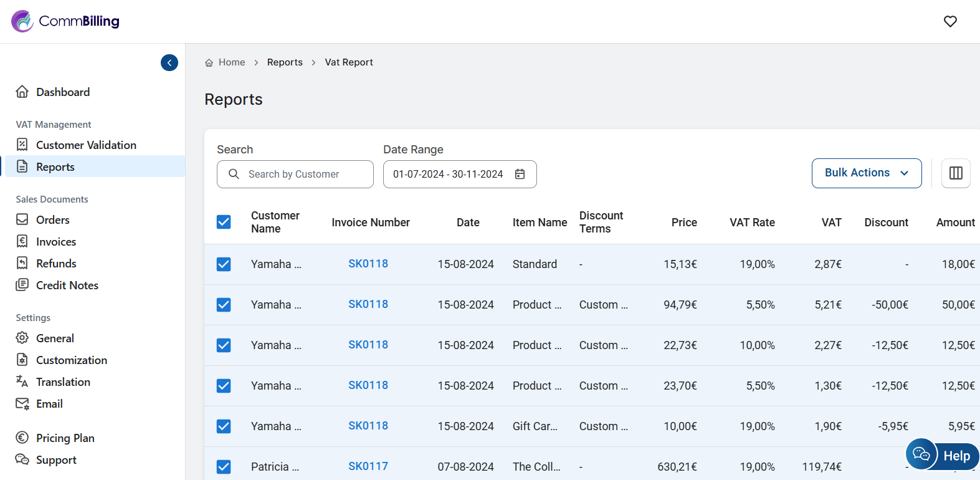Collapse the sidebar with the arrow button
The width and height of the screenshot is (980, 480).
tap(169, 63)
